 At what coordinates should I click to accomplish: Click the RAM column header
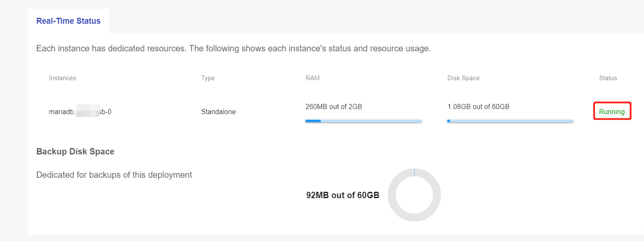tap(312, 78)
